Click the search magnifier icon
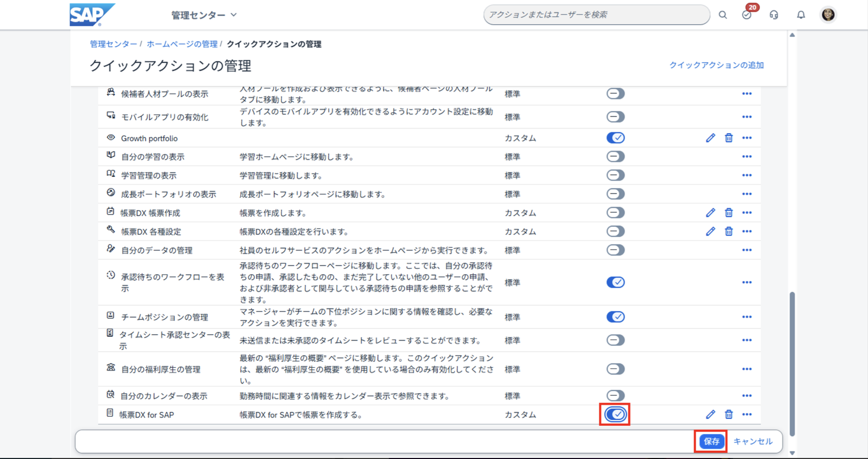 723,15
